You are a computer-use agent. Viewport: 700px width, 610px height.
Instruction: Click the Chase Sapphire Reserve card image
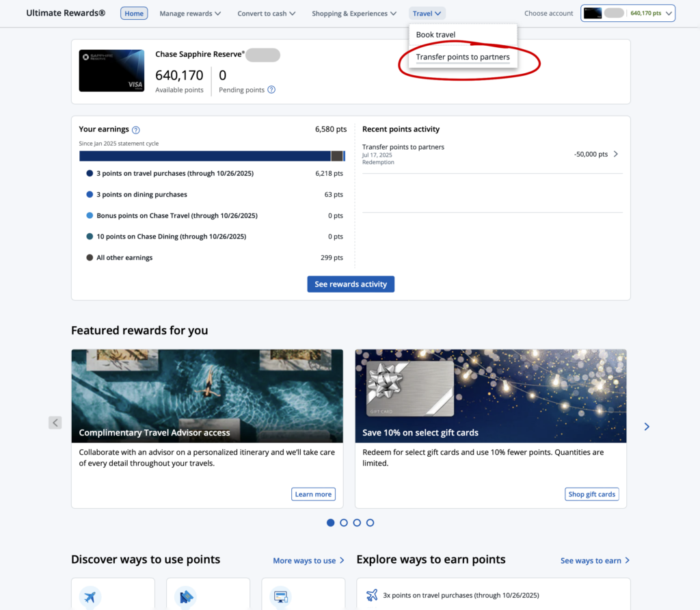(111, 70)
